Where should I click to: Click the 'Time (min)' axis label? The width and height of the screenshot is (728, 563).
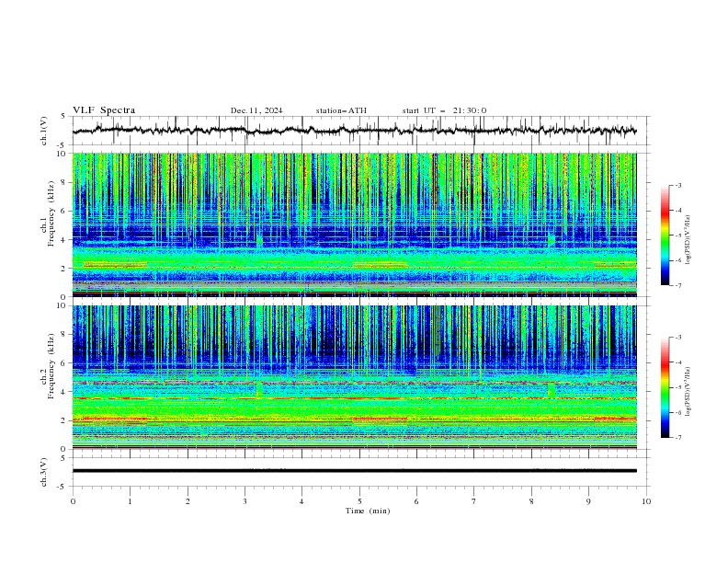click(368, 511)
